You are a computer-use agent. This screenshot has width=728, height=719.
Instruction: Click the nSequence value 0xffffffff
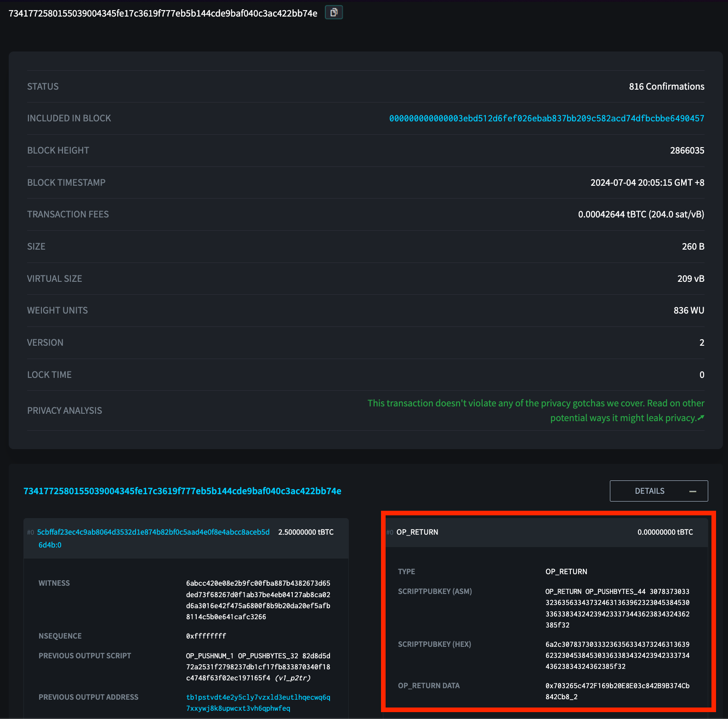(206, 636)
